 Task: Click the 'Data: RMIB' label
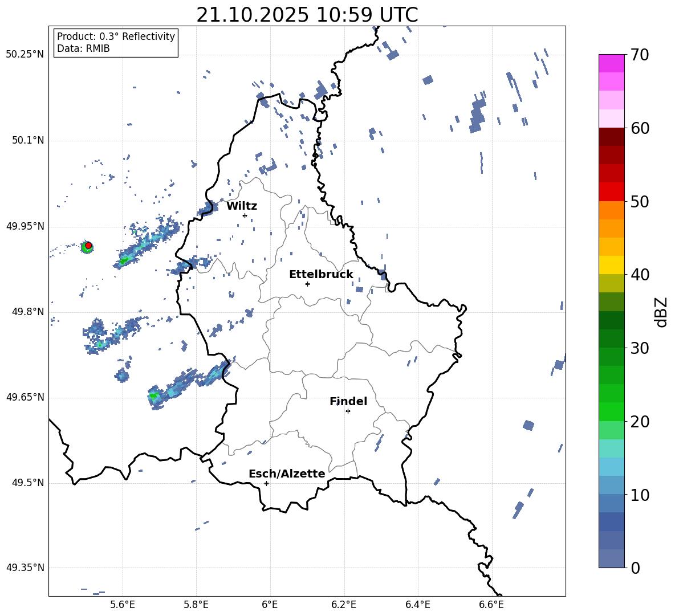(83, 48)
